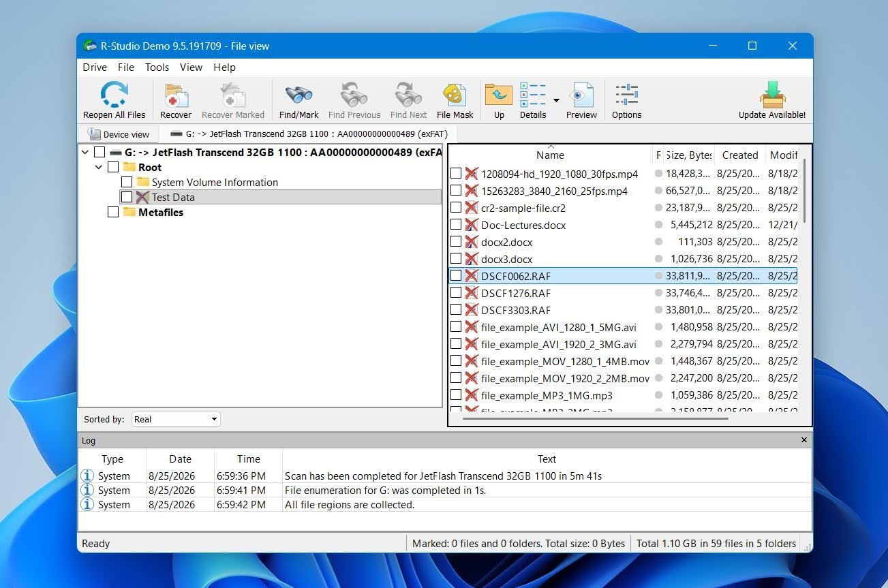Collapse the Root folder node

coord(99,167)
